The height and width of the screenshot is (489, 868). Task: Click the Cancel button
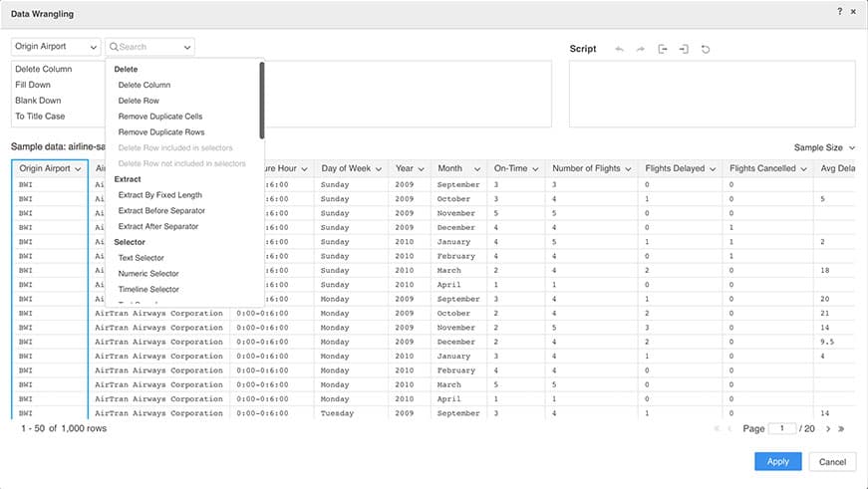[832, 462]
